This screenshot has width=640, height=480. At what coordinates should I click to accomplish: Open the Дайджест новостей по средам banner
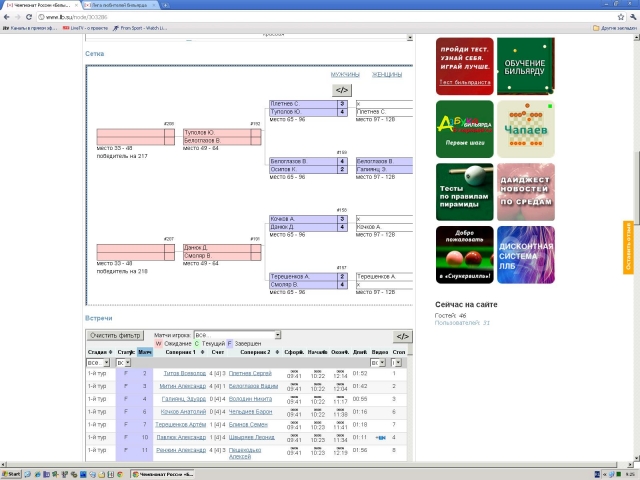[x=525, y=192]
